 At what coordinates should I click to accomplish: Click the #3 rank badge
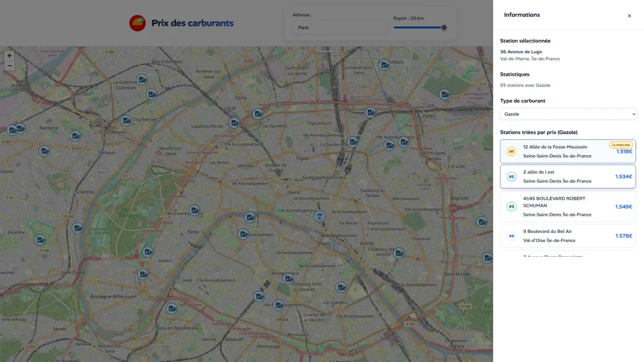tap(512, 207)
